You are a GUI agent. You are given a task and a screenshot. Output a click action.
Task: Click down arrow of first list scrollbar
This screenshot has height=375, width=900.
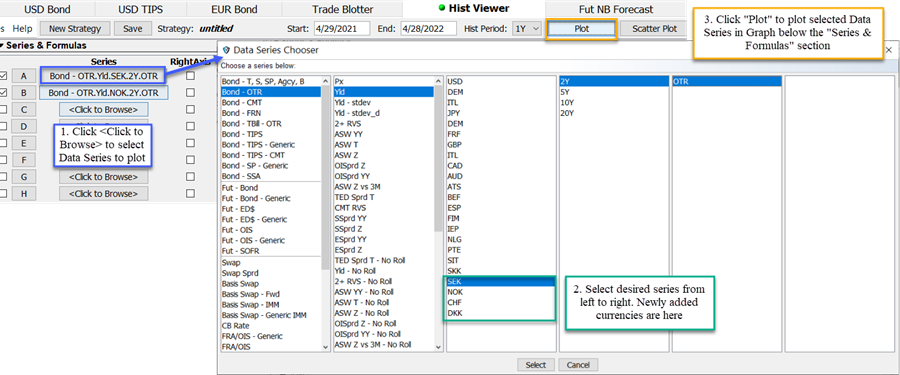[326, 346]
